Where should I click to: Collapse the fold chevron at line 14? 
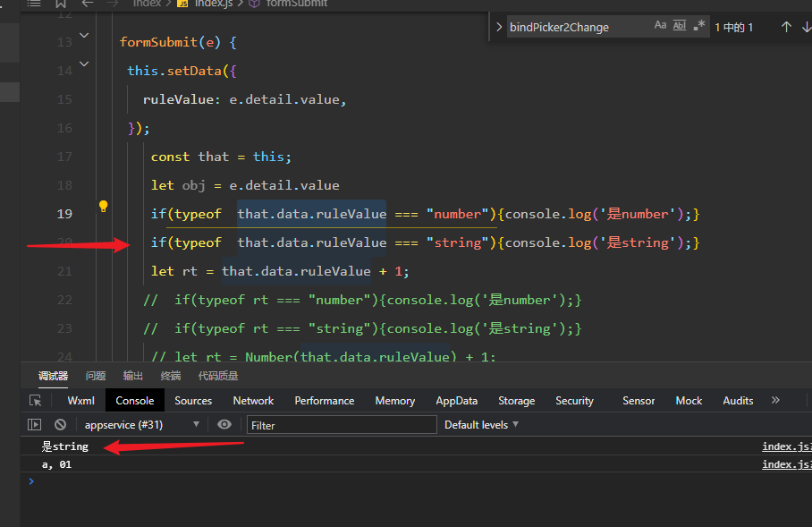click(84, 64)
